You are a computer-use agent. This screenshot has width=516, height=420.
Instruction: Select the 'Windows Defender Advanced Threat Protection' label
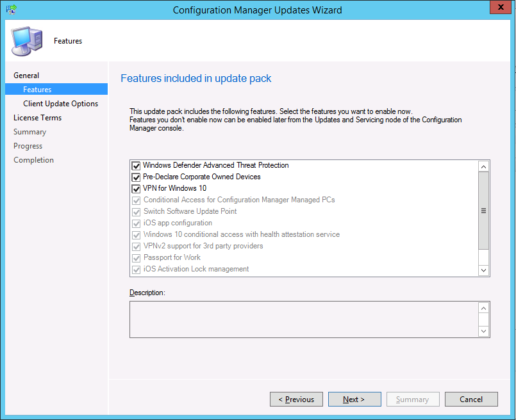coord(216,165)
